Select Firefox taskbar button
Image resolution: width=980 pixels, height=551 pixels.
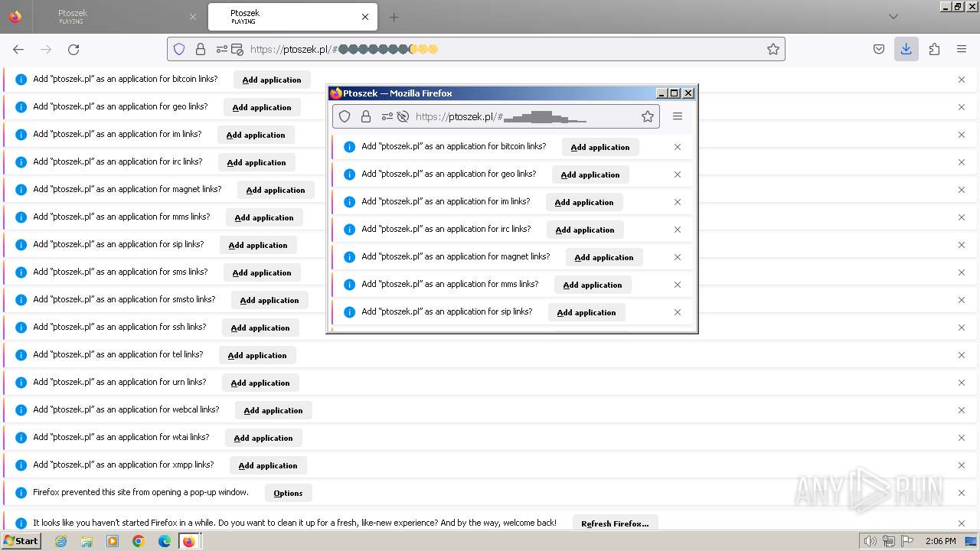coord(189,541)
